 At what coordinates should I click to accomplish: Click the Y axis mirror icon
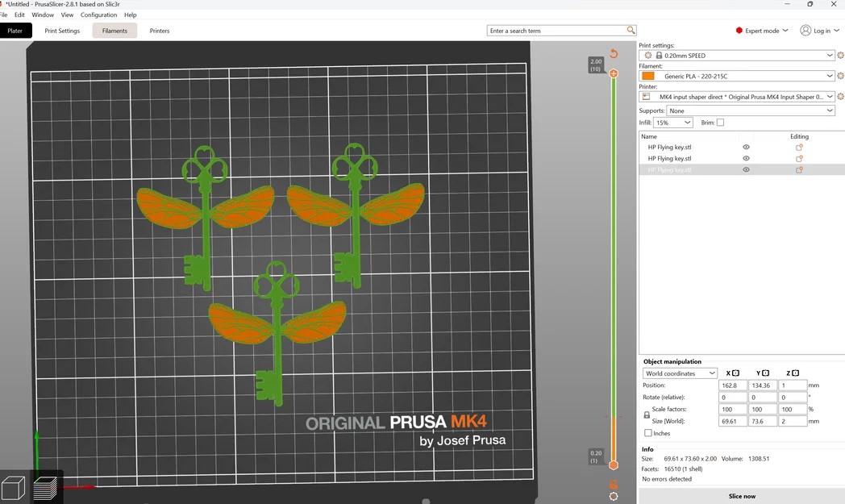coord(766,373)
